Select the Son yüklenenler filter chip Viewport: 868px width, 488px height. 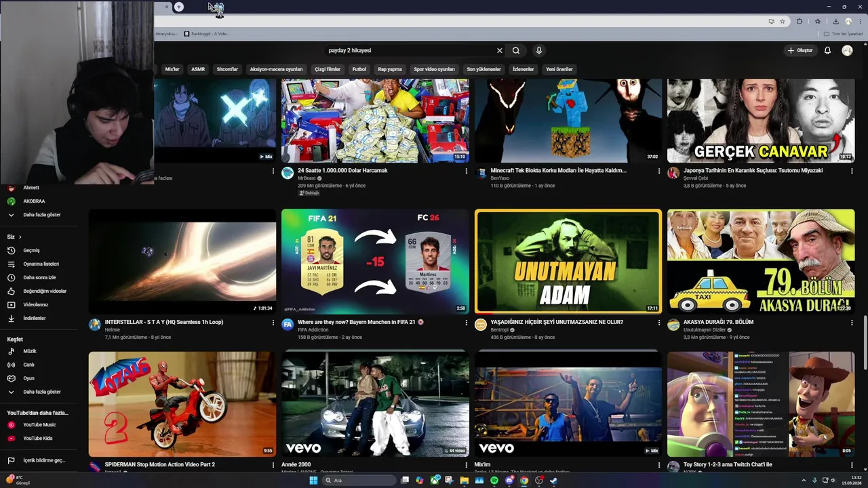tap(484, 69)
